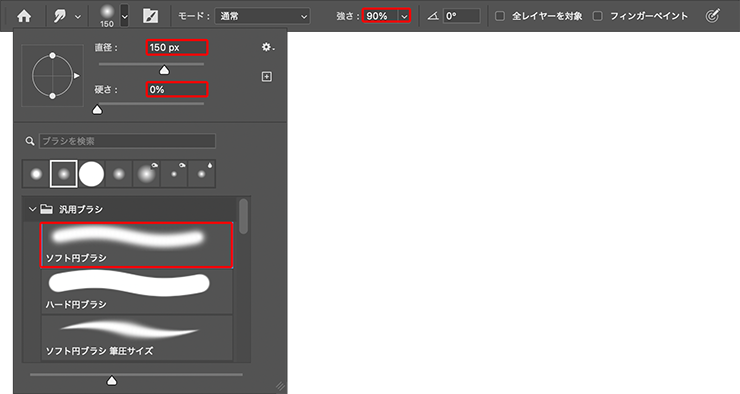Open brush preset picker dropdown arrow
Image resolution: width=740 pixels, height=394 pixels.
pyautogui.click(x=124, y=16)
